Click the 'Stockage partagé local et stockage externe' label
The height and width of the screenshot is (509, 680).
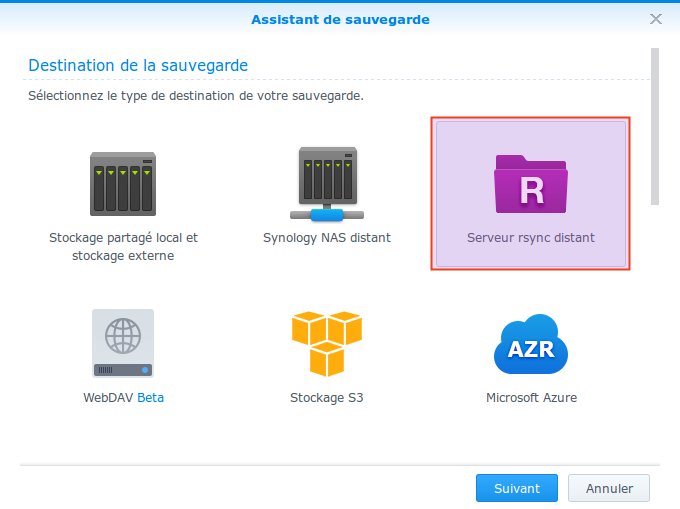click(123, 246)
